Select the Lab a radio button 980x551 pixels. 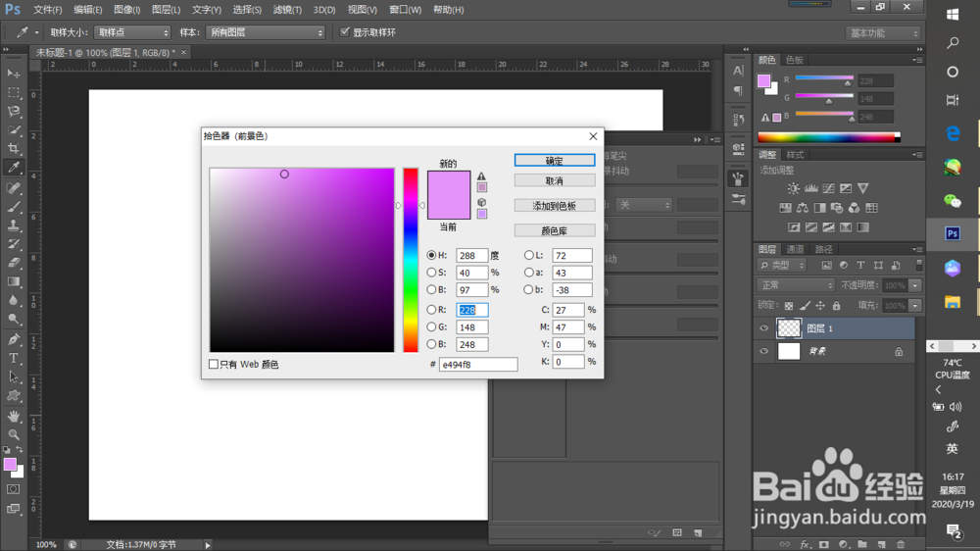[529, 273]
